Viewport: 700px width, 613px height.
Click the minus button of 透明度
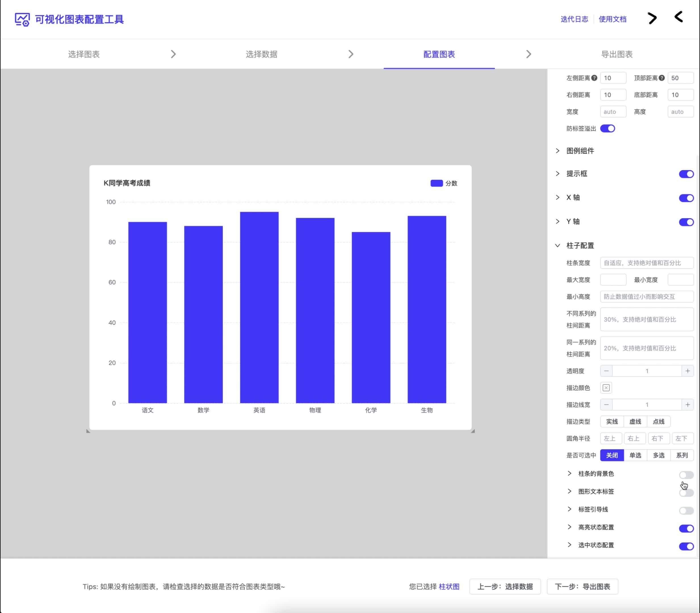[606, 371]
